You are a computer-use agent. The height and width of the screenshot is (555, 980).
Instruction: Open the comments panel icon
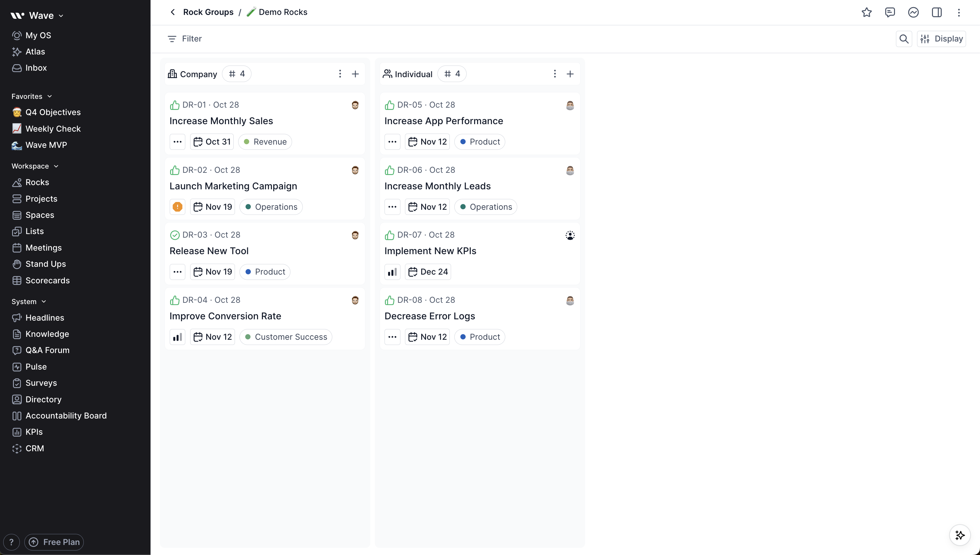tap(889, 12)
